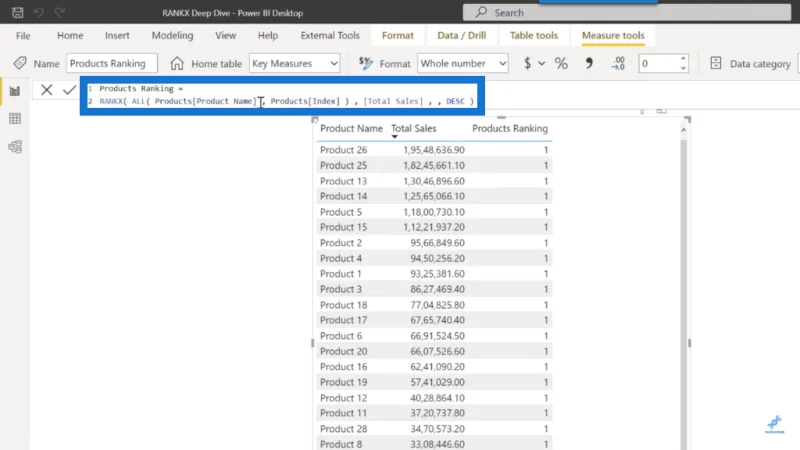Switch to Data view
Image resolution: width=800 pixels, height=450 pixels.
click(15, 119)
